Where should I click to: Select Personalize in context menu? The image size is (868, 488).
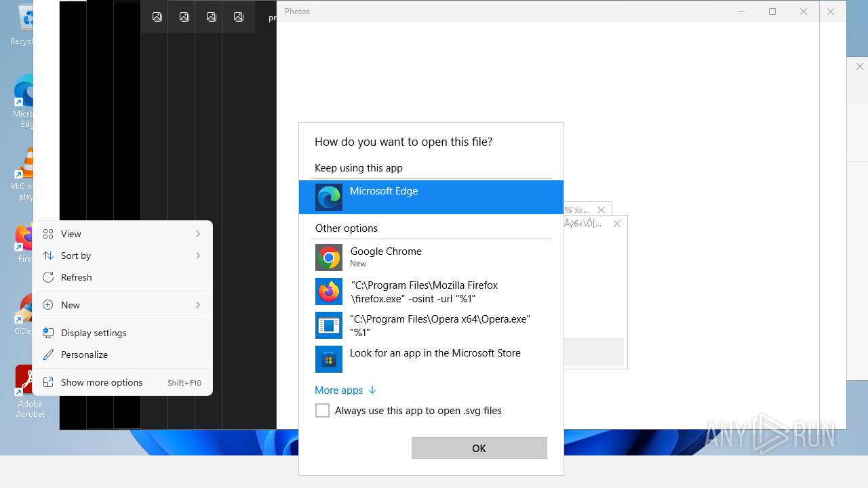(123, 354)
